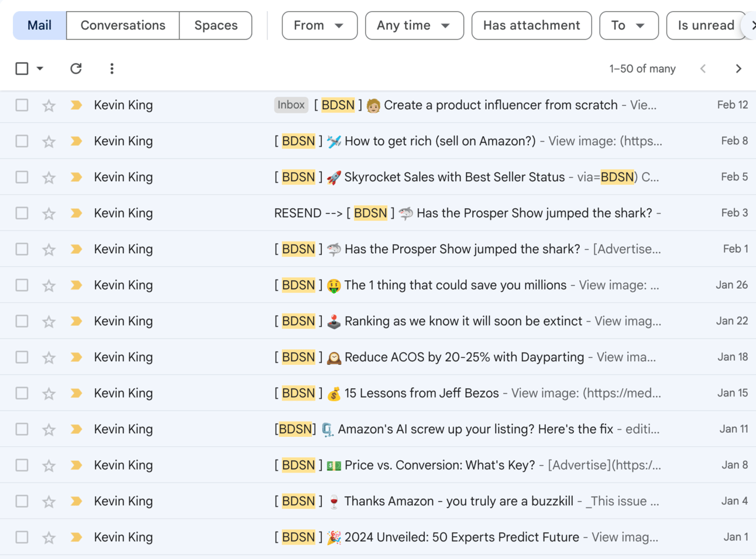Check the 'How to get rich' email
756x559 pixels.
point(22,141)
